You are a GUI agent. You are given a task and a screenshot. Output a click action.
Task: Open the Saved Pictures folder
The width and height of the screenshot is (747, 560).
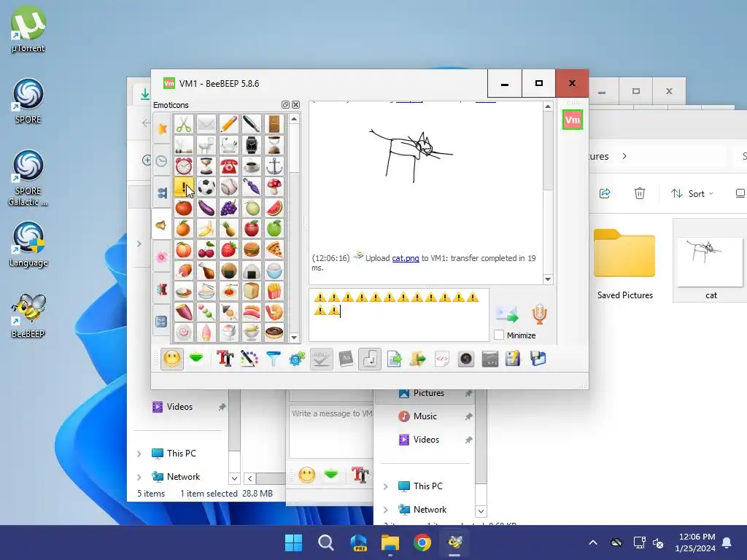[x=624, y=263]
